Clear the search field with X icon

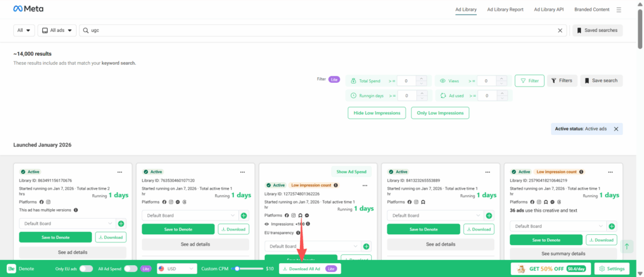click(x=560, y=30)
